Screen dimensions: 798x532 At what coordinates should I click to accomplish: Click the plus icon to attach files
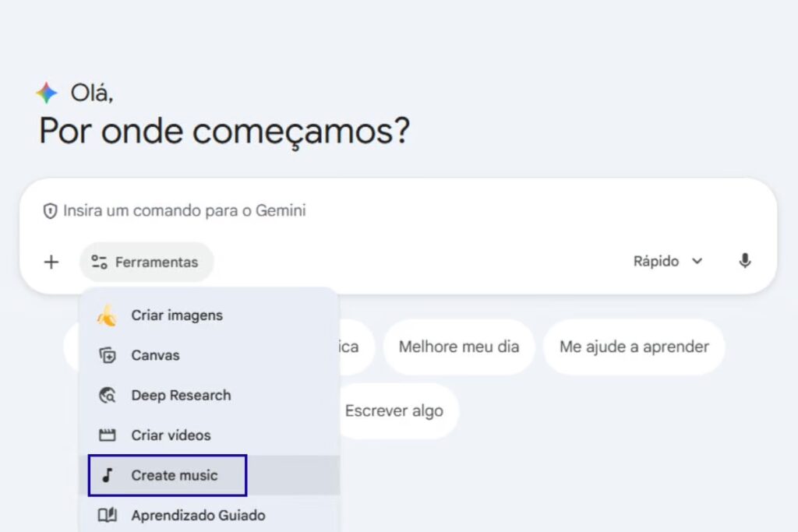pyautogui.click(x=51, y=262)
